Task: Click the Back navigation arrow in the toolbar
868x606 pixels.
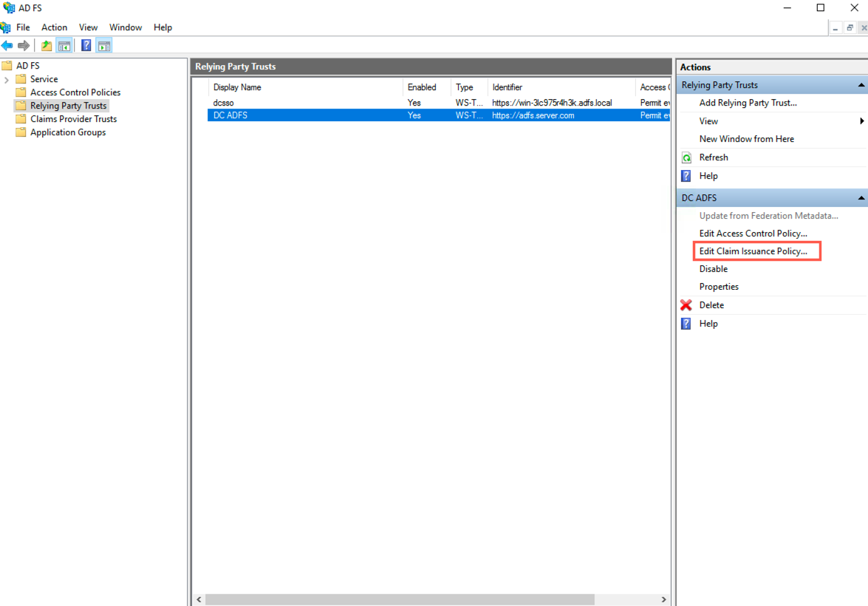Action: [x=7, y=44]
